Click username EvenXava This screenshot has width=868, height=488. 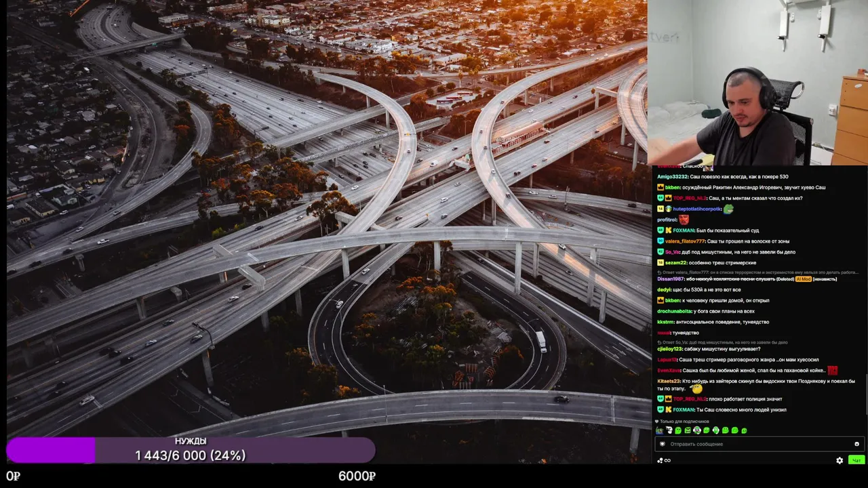669,370
